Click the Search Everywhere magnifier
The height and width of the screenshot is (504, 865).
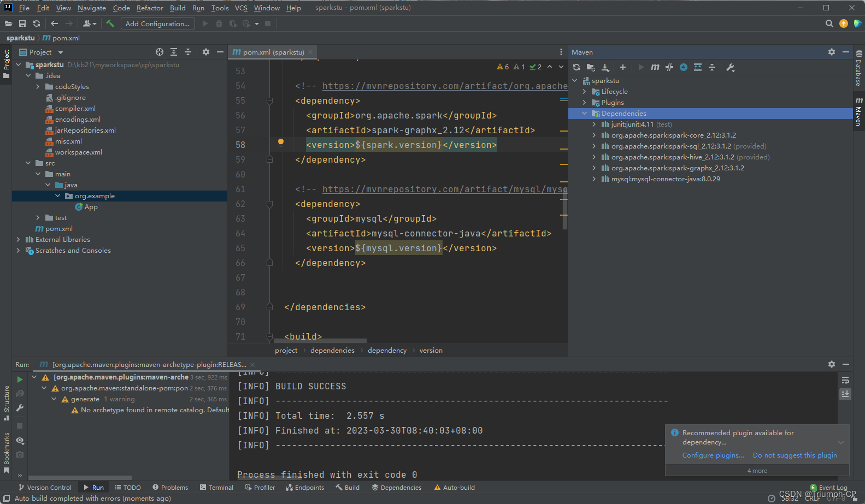pos(829,23)
